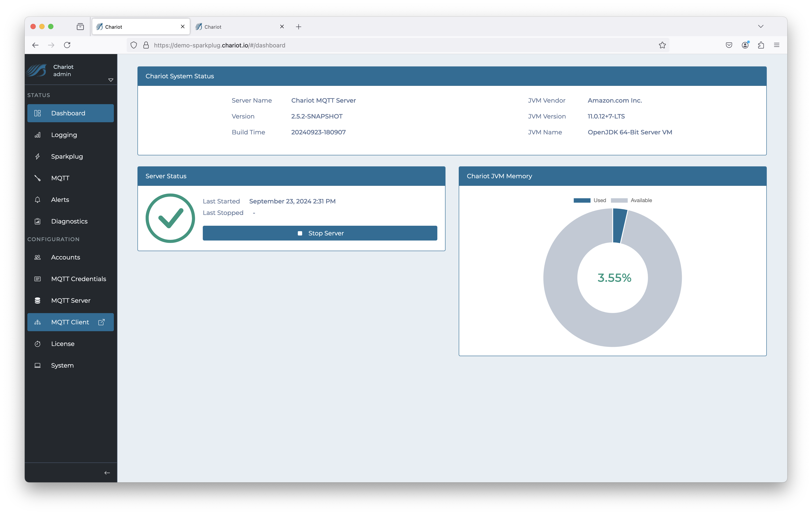Bookmark this page with the star
The image size is (812, 515).
662,45
